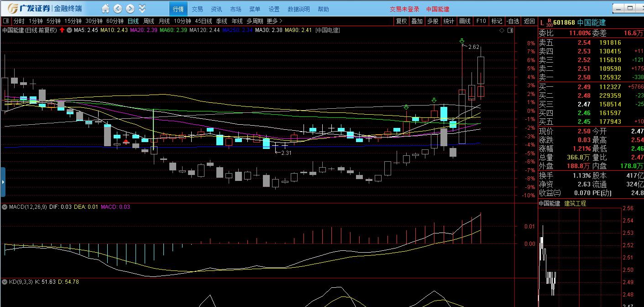Select the 5分钟 period
644x307 pixels.
[x=53, y=21]
